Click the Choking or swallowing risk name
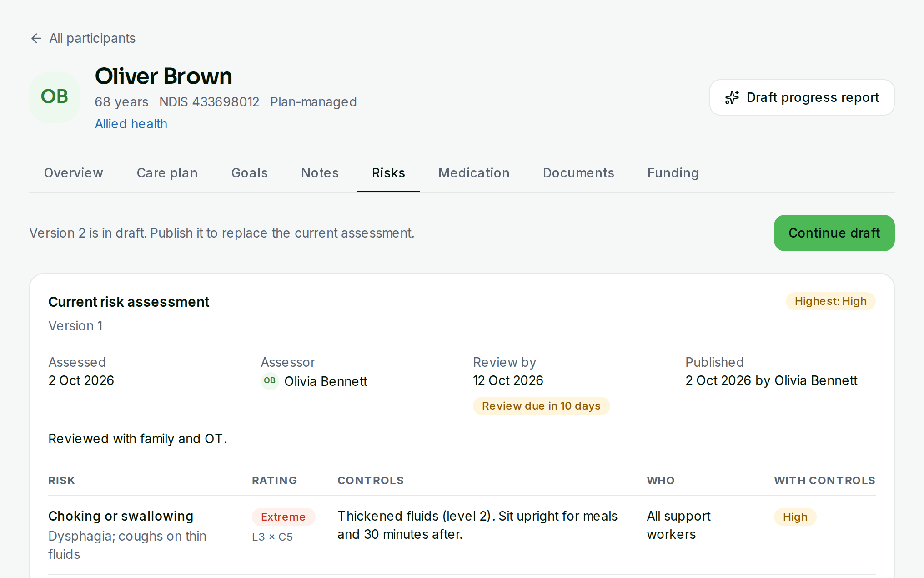924x578 pixels. [x=121, y=516]
